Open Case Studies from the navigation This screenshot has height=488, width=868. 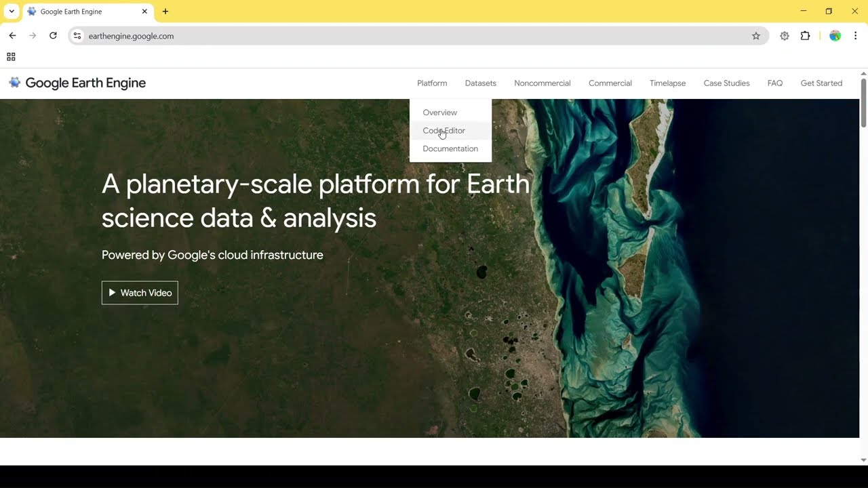tap(726, 83)
